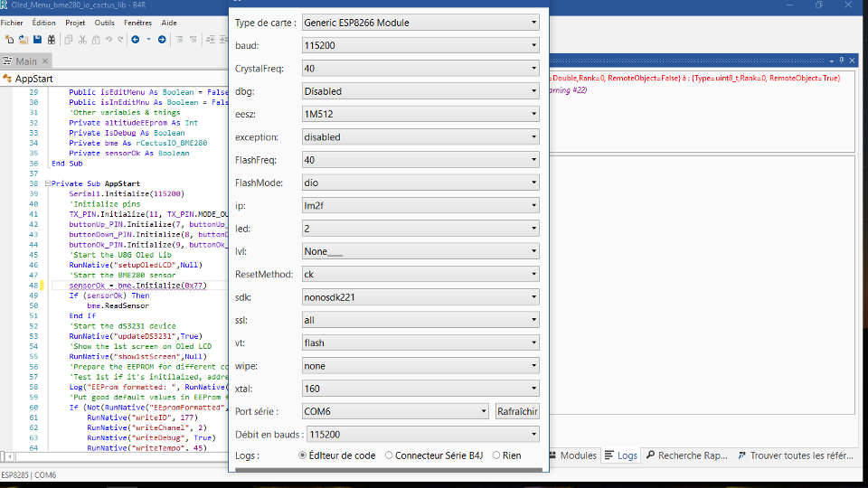Open the FlashFreq dropdown
The image size is (868, 488).
[x=420, y=160]
